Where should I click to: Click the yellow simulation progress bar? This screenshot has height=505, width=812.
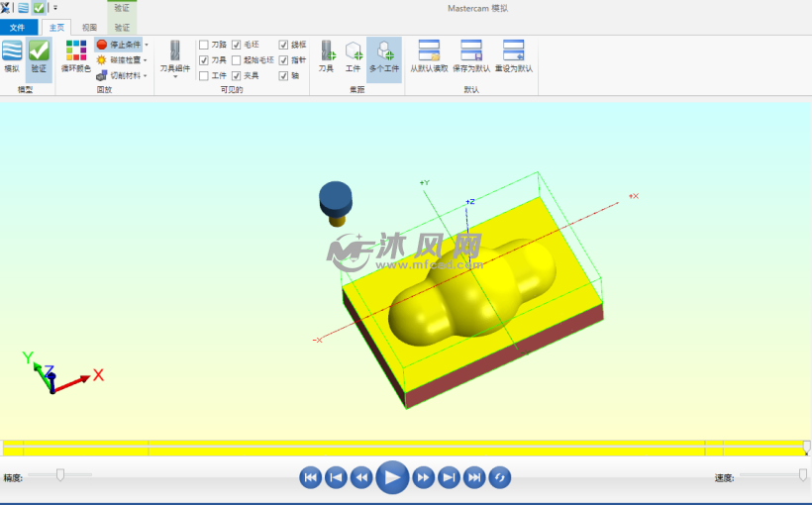(x=404, y=448)
